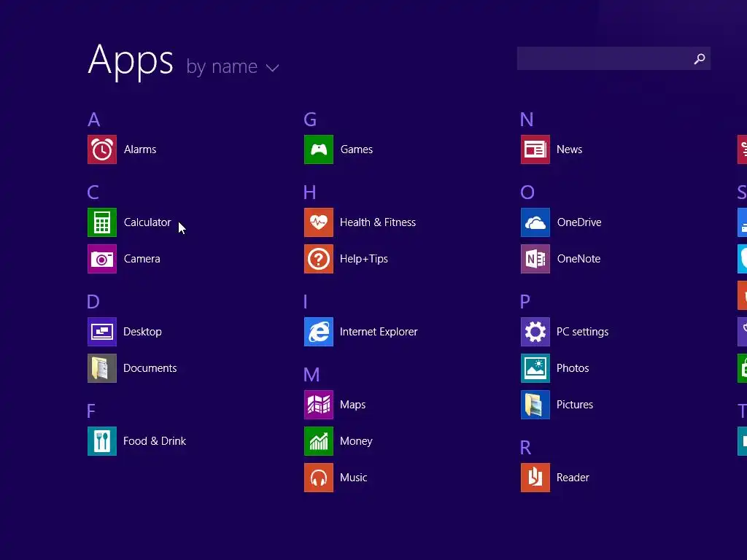Screen dimensions: 747x560
Task: Jump to letter A group header
Action: click(x=94, y=120)
